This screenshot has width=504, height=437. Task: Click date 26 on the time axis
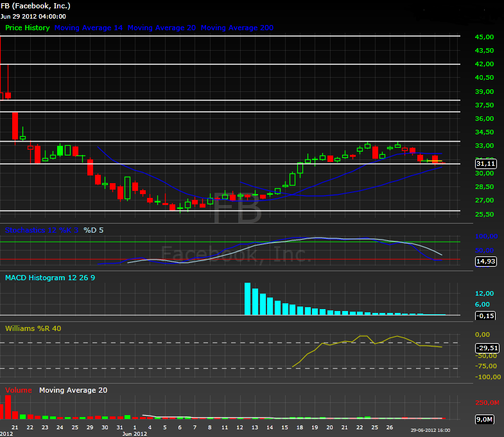click(390, 427)
